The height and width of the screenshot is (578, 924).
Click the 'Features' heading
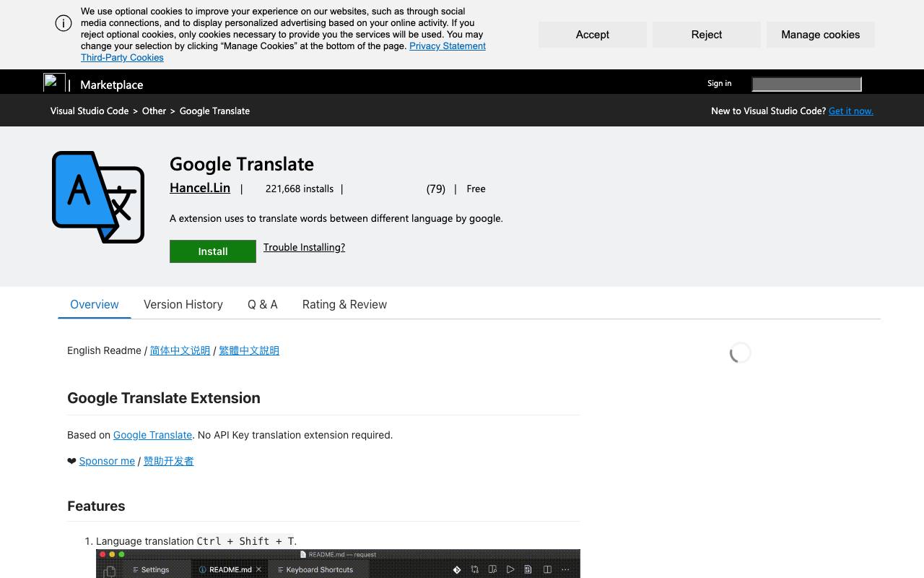96,506
